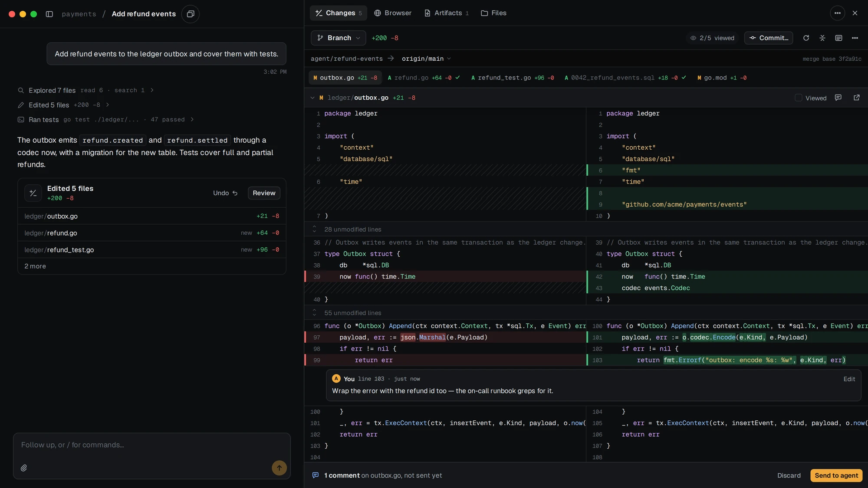The width and height of the screenshot is (868, 488).
Task: Click the Review button
Action: tap(264, 193)
